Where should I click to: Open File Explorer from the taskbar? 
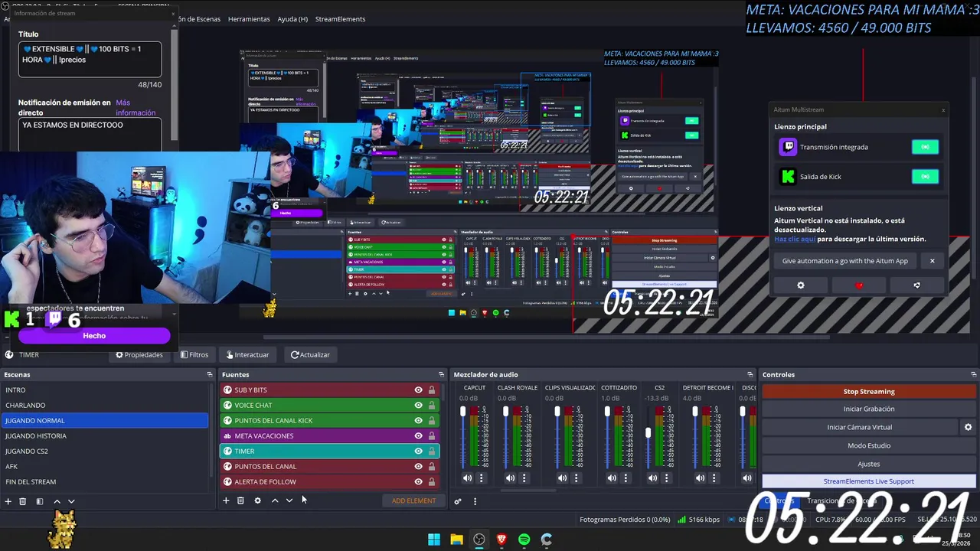(x=456, y=540)
